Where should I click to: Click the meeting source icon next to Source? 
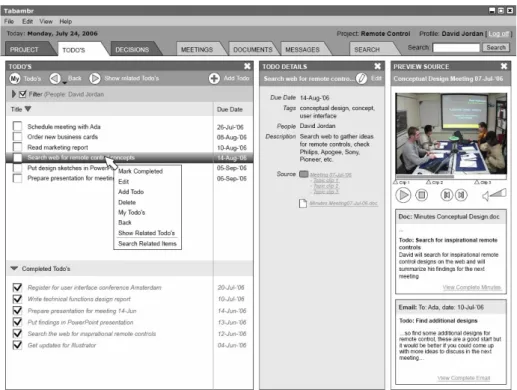pyautogui.click(x=303, y=174)
